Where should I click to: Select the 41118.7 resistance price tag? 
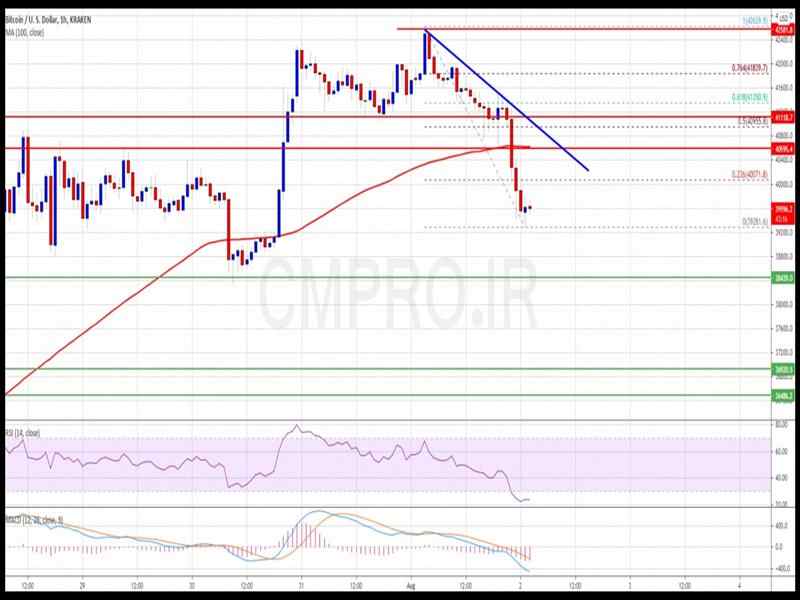(x=783, y=117)
